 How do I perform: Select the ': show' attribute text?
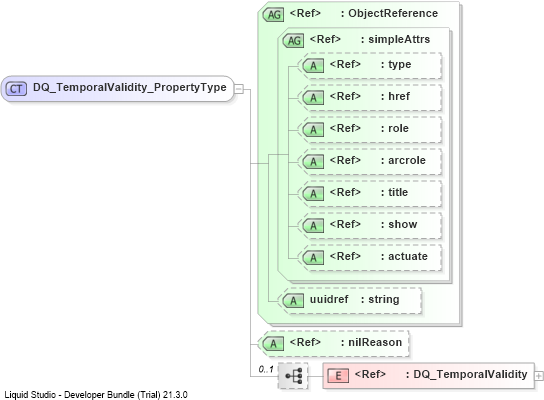tap(399, 224)
